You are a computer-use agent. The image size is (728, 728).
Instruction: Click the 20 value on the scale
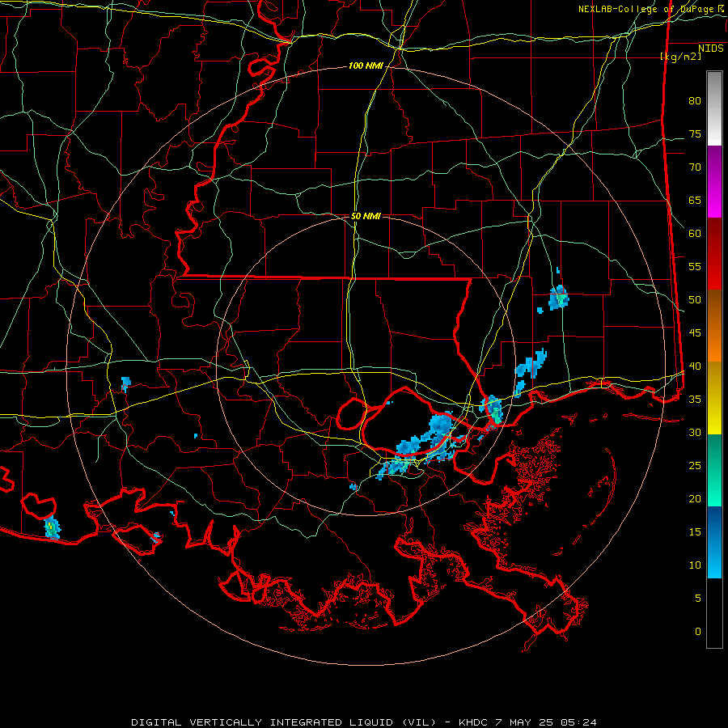pyautogui.click(x=695, y=498)
